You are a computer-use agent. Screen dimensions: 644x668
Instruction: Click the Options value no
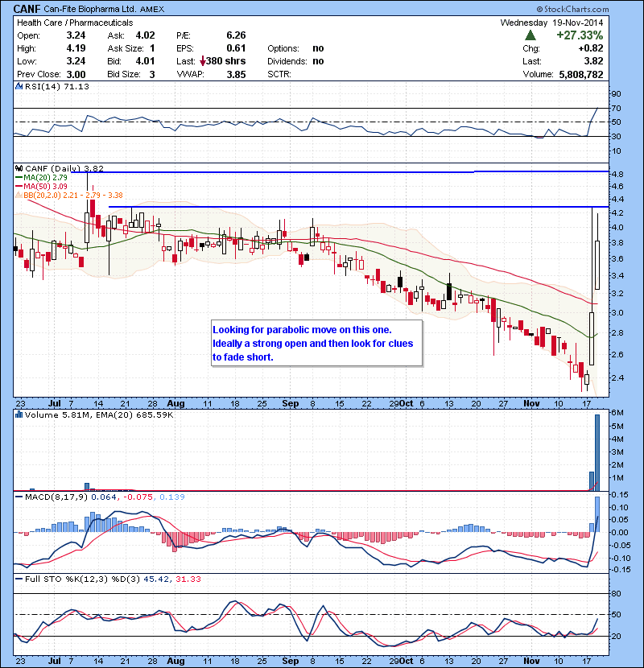(x=318, y=48)
